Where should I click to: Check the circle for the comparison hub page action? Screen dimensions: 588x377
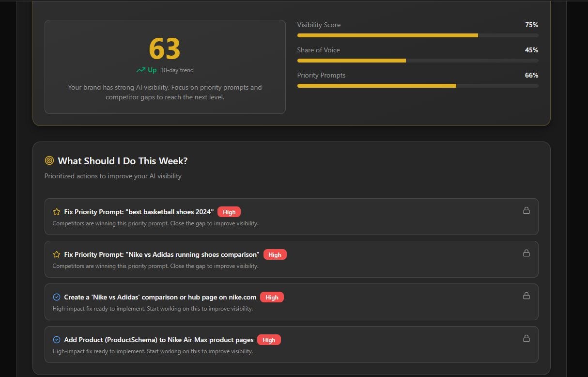click(x=57, y=297)
